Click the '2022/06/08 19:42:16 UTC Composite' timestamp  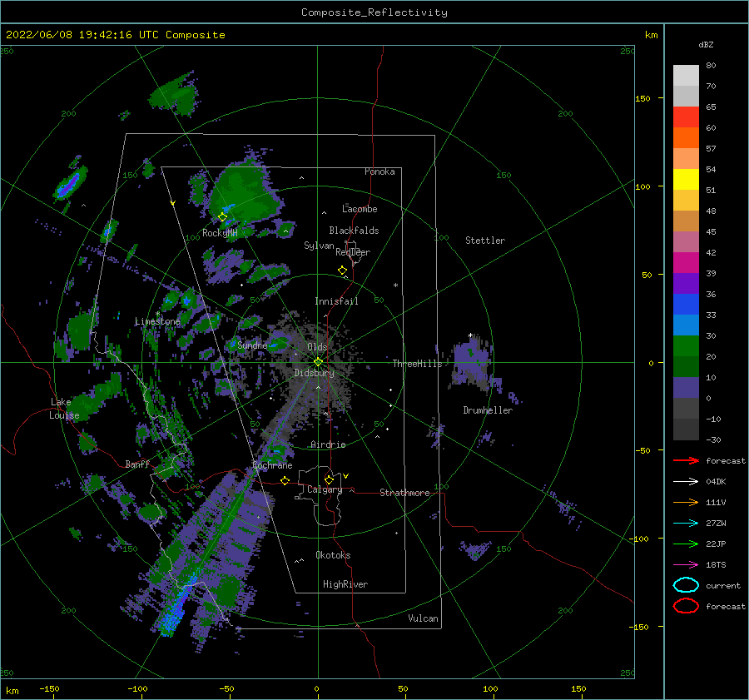pyautogui.click(x=115, y=35)
